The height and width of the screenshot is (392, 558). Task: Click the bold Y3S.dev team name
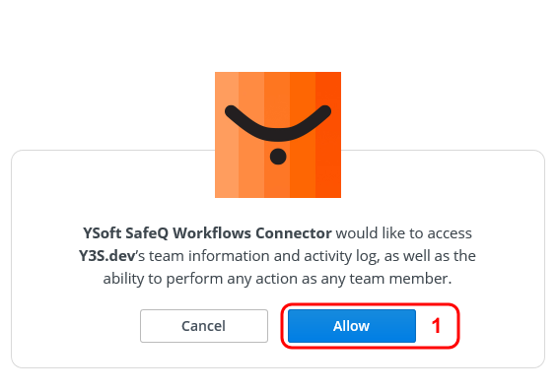click(x=106, y=256)
